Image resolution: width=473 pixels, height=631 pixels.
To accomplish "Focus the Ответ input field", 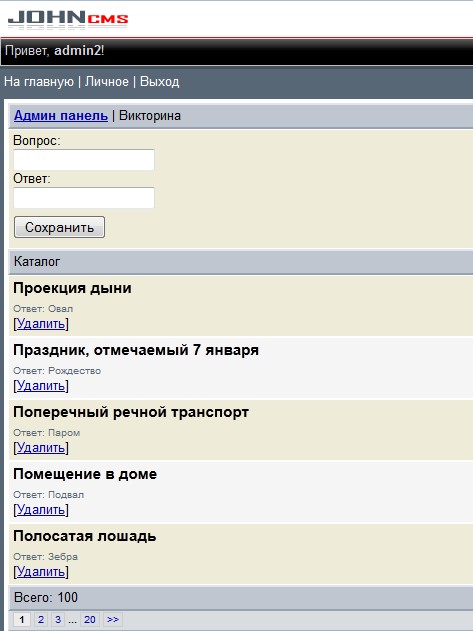I will coord(84,198).
